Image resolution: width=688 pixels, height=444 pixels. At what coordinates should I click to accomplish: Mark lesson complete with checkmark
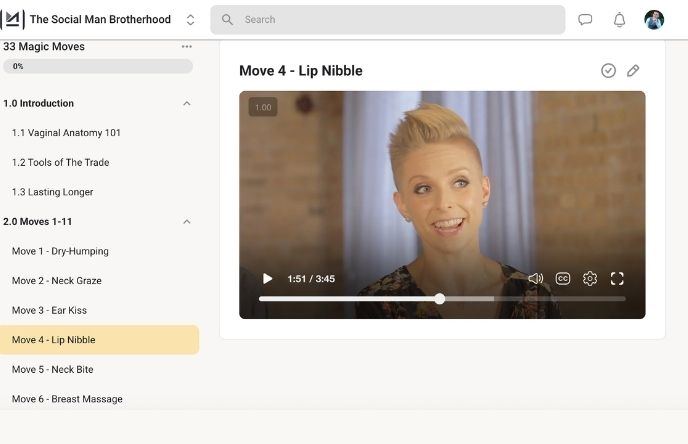(x=608, y=71)
